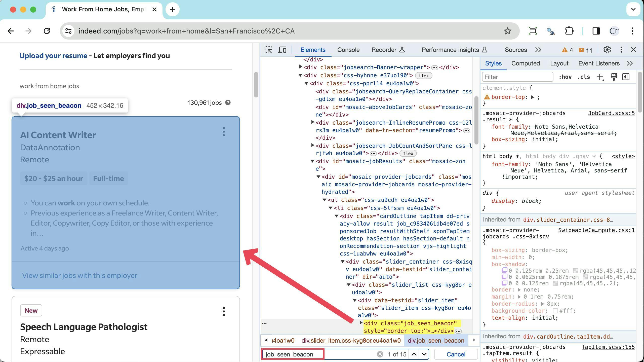The image size is (644, 362).
Task: Click the new style rule plus icon
Action: point(600,77)
